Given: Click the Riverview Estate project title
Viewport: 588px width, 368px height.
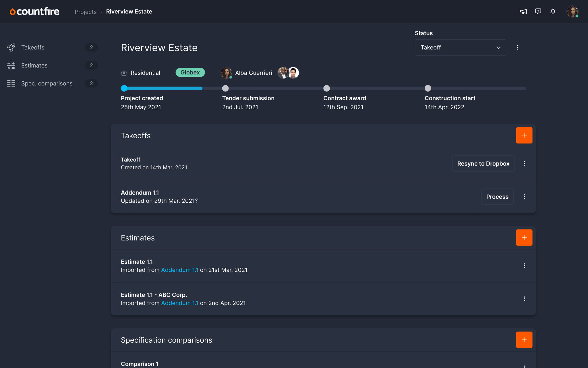Looking at the screenshot, I should point(159,48).
